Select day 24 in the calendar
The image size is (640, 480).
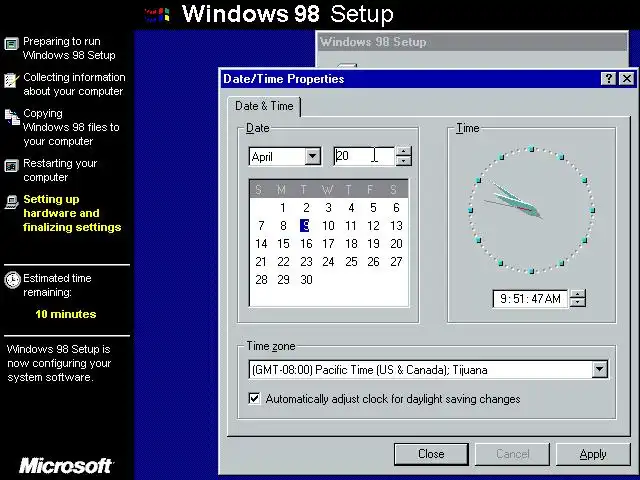pyautogui.click(x=329, y=262)
